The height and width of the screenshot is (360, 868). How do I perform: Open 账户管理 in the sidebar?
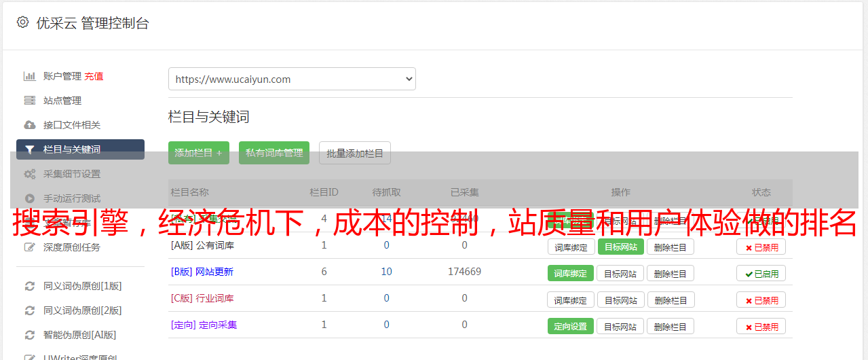[x=62, y=76]
